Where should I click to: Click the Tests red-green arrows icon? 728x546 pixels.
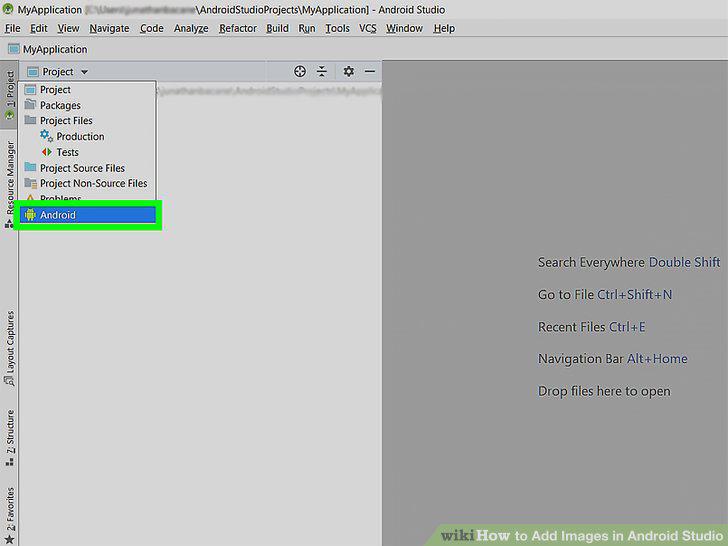[x=46, y=152]
